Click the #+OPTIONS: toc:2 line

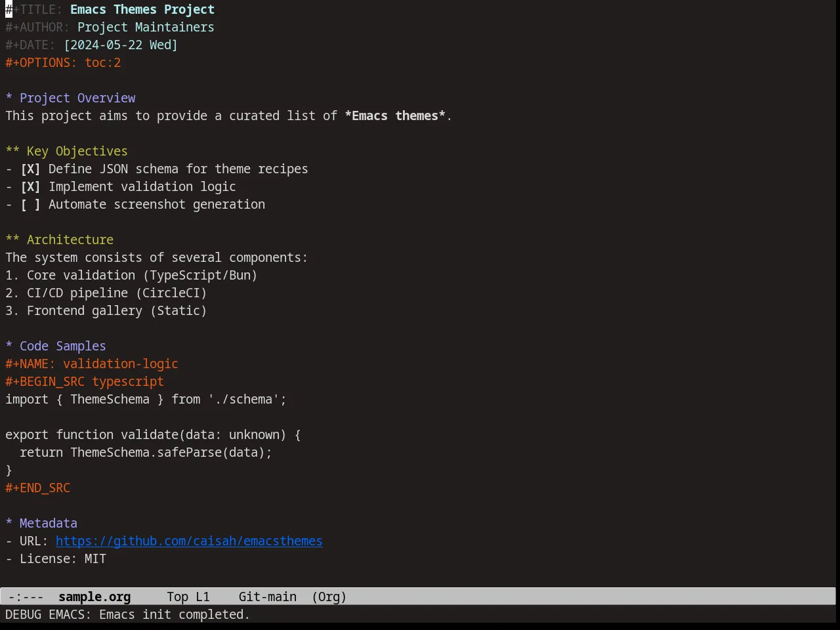[63, 63]
